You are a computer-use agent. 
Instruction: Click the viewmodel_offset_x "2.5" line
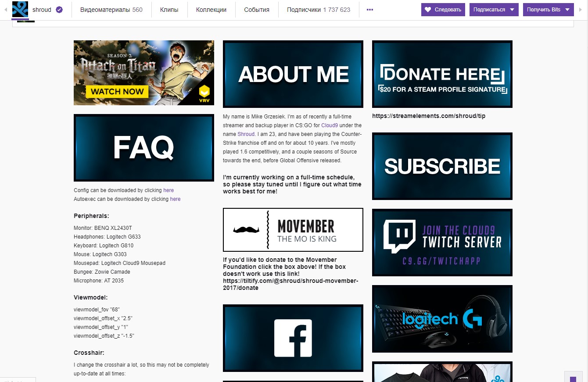tap(103, 318)
